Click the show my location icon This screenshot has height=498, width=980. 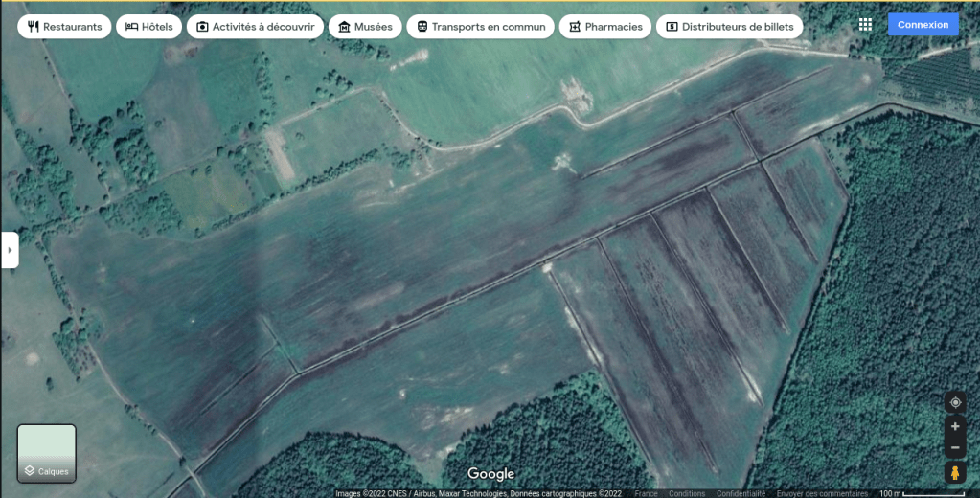(954, 402)
